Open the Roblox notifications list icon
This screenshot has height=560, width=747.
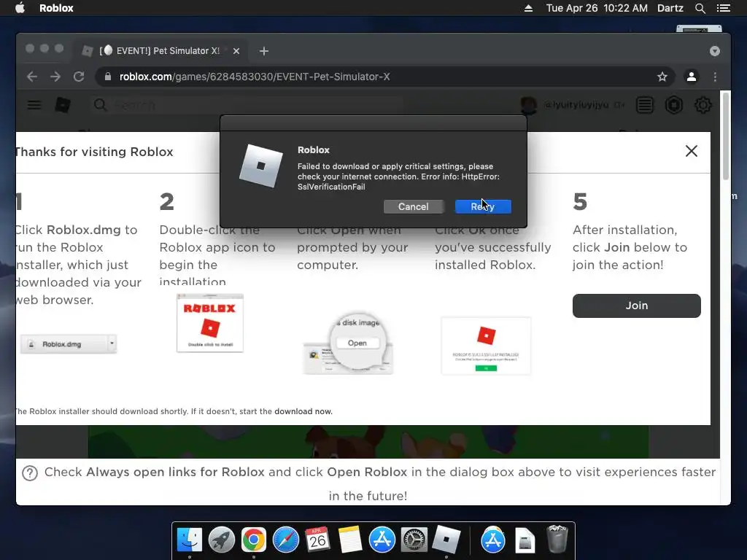(x=645, y=105)
